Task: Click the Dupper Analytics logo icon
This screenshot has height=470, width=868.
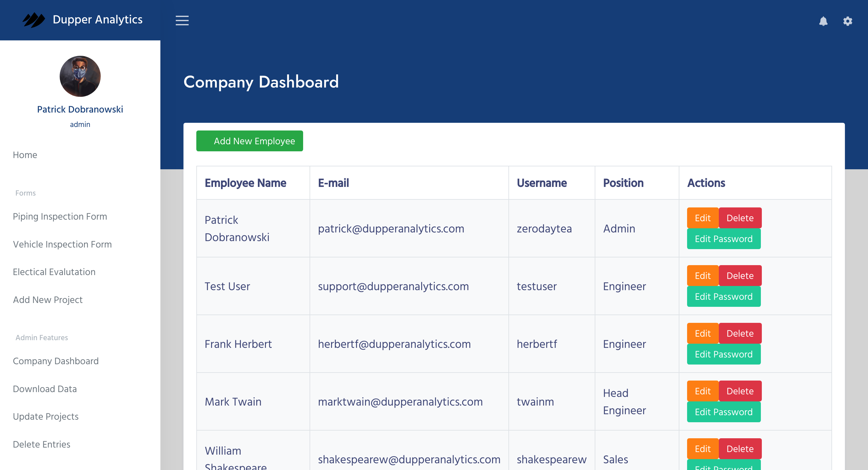Action: tap(33, 19)
